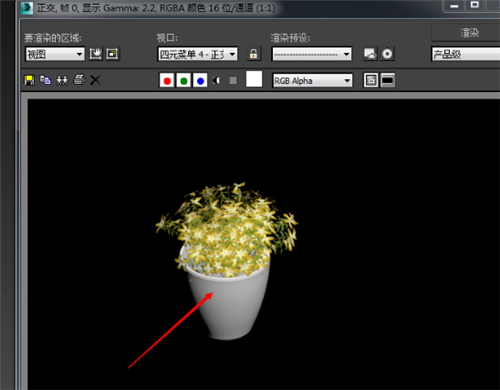
Task: Clear the rendered image with X icon
Action: tap(95, 80)
